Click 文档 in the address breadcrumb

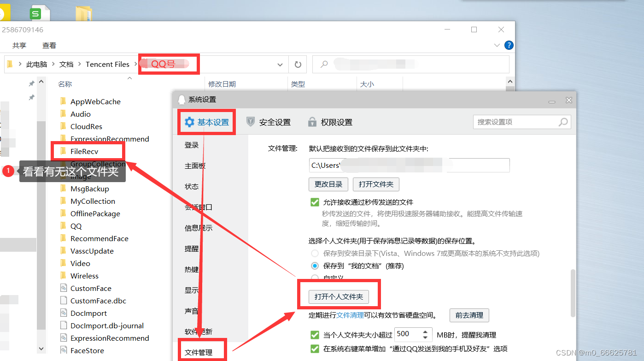coord(66,65)
